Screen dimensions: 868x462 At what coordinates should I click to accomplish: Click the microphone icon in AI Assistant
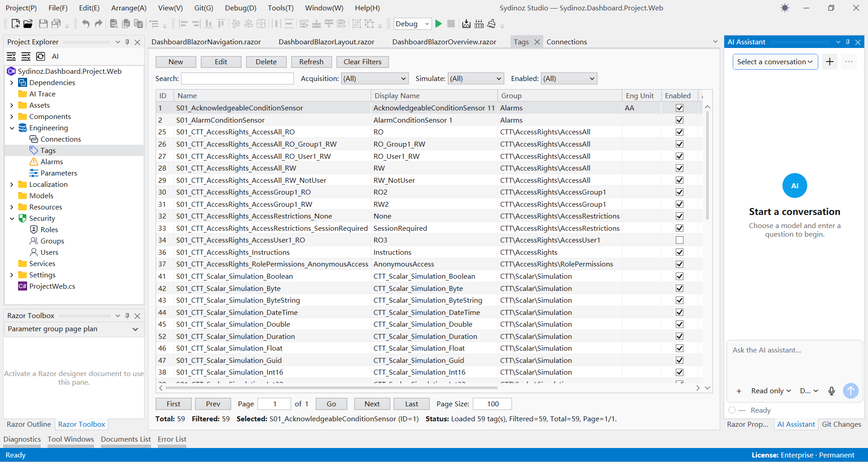pos(831,391)
